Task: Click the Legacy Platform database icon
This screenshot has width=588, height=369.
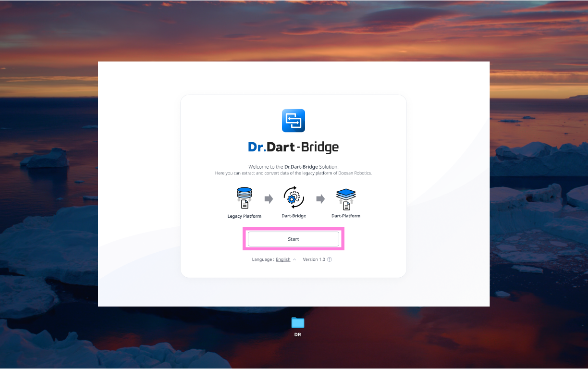Action: tap(245, 198)
